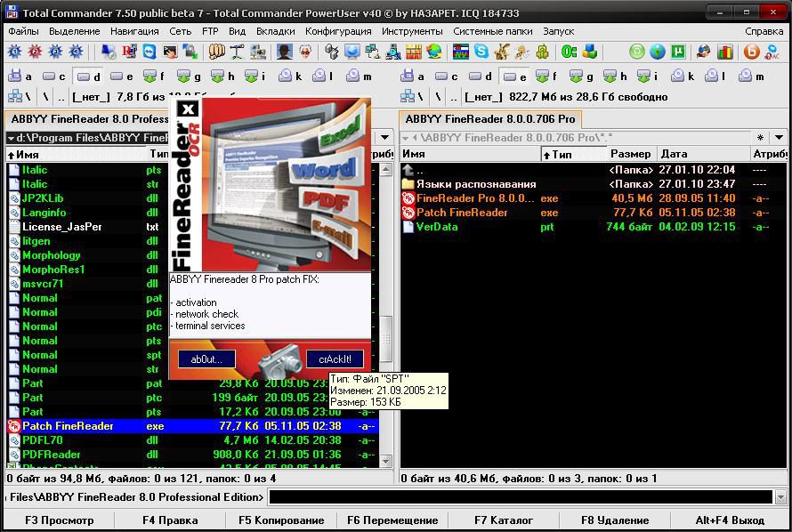Click the telescope toolbar icon
Viewport: 792px width, 532px height.
(x=237, y=51)
